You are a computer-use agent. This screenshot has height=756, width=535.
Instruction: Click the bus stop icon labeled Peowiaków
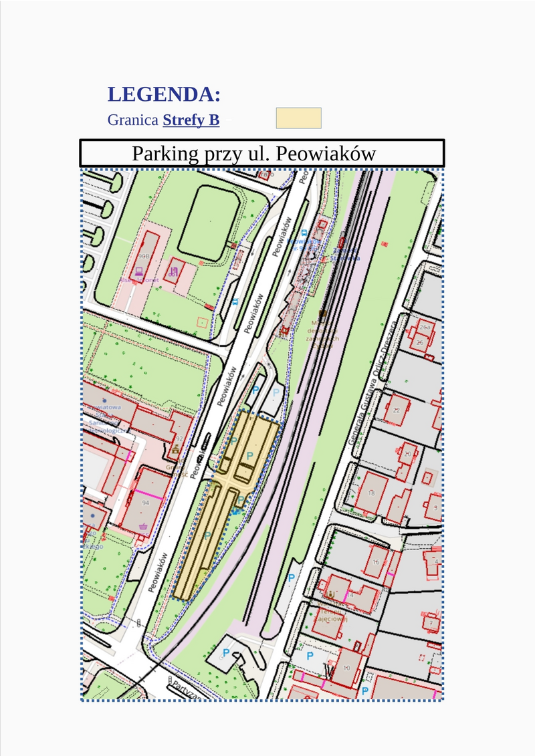[x=304, y=233]
